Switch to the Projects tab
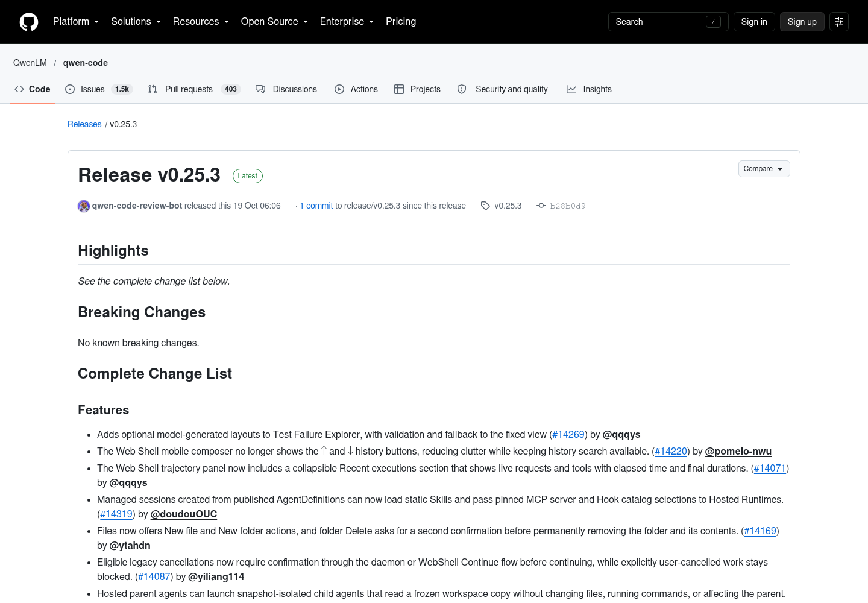The height and width of the screenshot is (603, 868). (x=417, y=89)
